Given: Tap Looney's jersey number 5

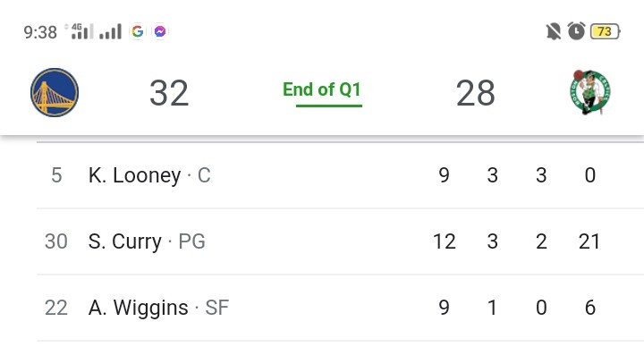Looking at the screenshot, I should pos(56,175).
